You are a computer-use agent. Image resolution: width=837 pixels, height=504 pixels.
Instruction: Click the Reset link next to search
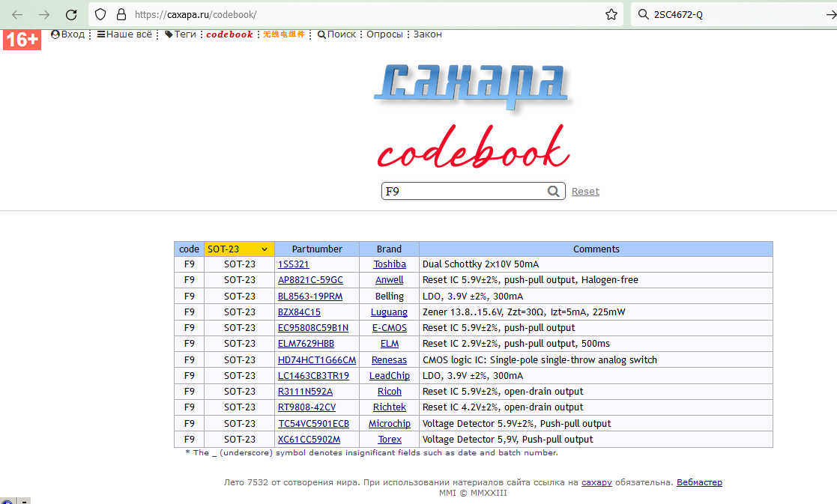585,192
